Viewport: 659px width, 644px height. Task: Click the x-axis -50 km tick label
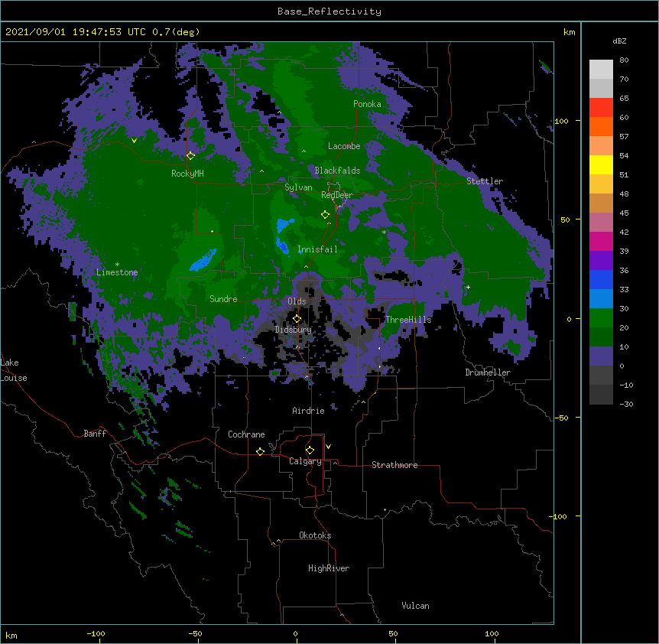click(195, 633)
